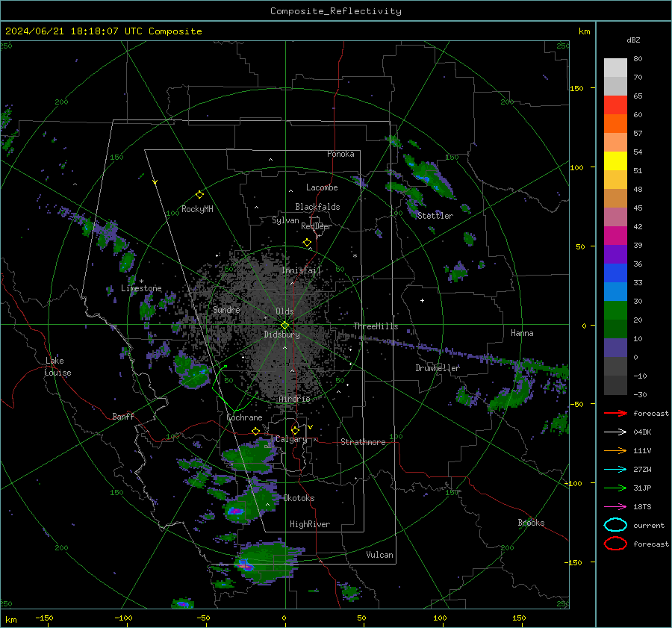This screenshot has width=672, height=628.
Task: Click the red forecast ellipse legend icon
Action: 615,544
